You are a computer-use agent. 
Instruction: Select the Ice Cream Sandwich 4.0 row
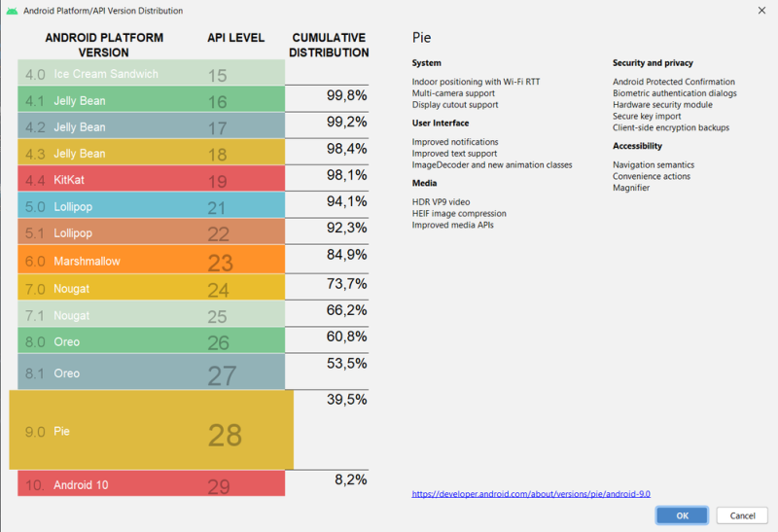[151, 74]
